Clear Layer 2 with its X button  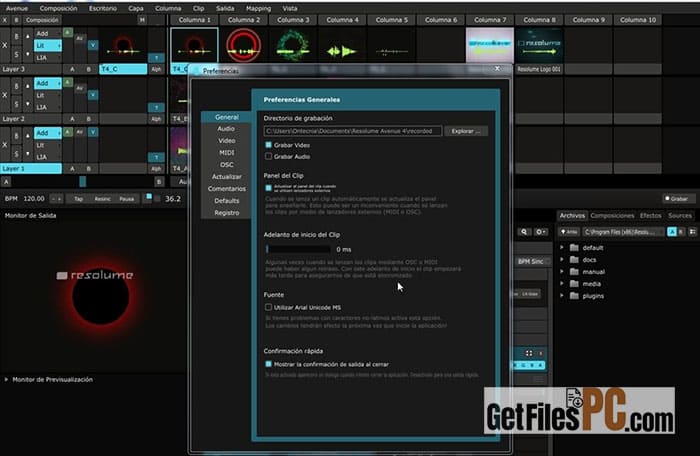coord(5,95)
